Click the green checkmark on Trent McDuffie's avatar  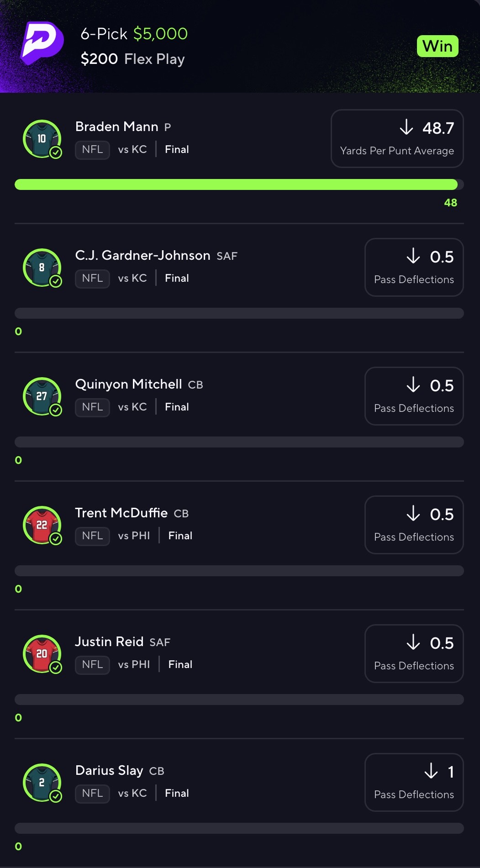click(x=56, y=539)
